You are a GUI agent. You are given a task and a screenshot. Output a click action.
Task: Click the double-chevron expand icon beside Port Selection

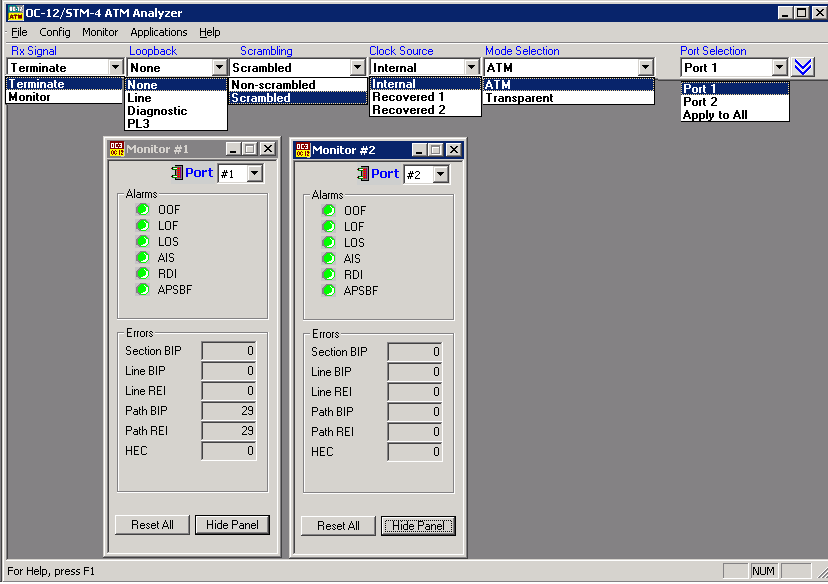tap(803, 67)
